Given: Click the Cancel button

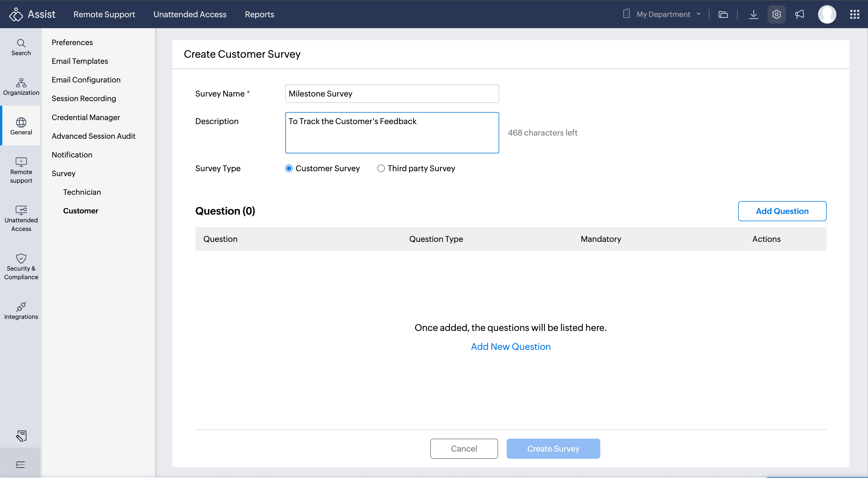Looking at the screenshot, I should [x=464, y=448].
